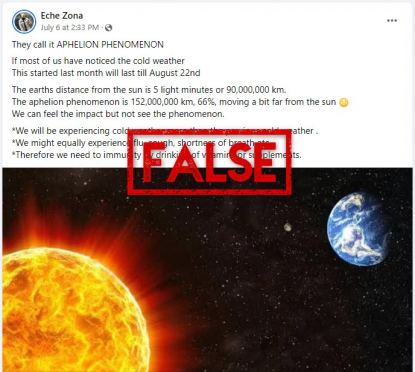The height and width of the screenshot is (372, 415).
Task: Open the starry space post image
Action: pos(207,270)
